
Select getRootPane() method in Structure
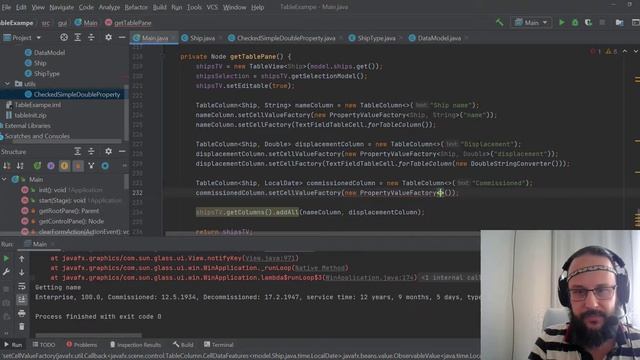69,211
